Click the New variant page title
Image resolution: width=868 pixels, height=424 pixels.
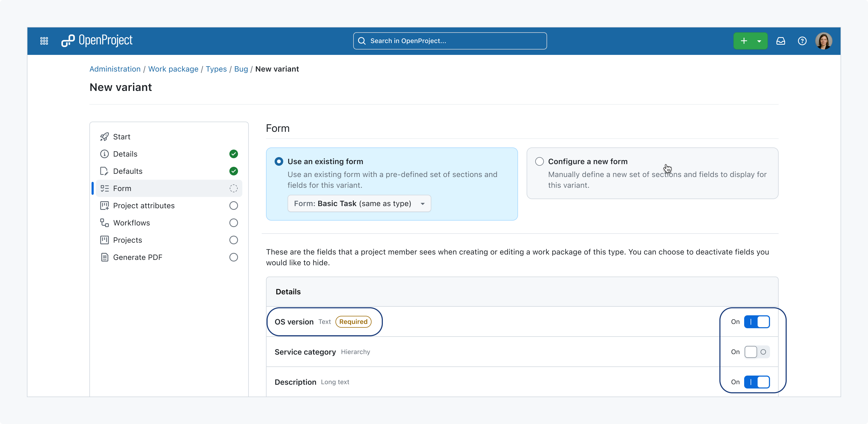point(121,87)
